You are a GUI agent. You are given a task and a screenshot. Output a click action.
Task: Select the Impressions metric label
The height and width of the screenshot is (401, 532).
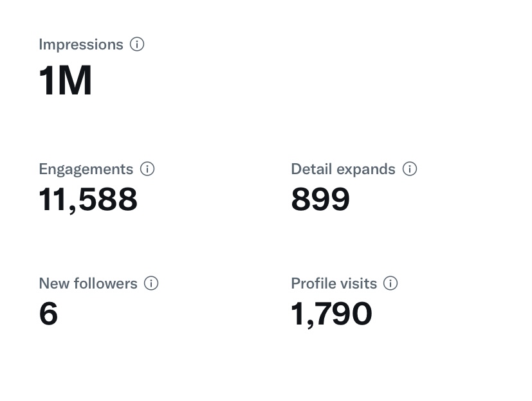pos(81,45)
